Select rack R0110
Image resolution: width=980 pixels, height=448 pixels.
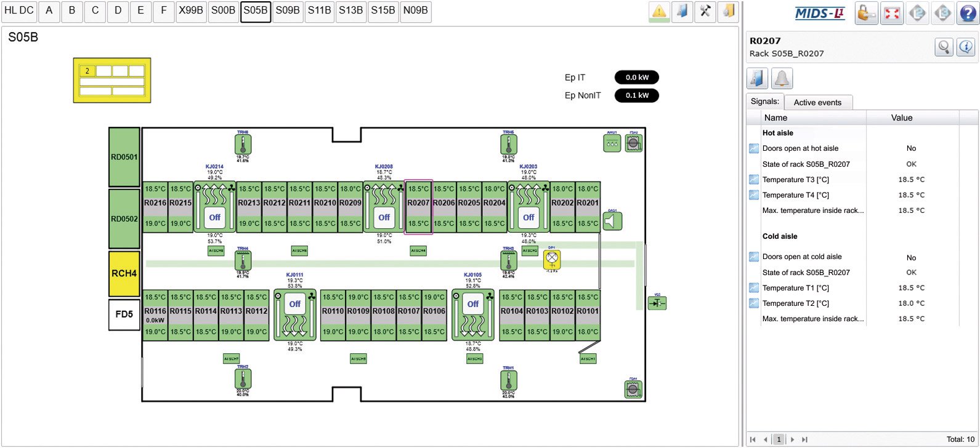click(x=333, y=314)
